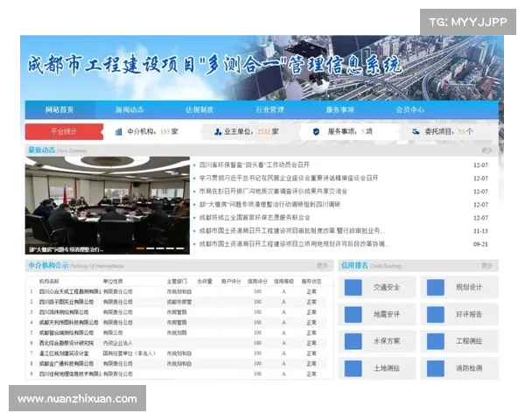This screenshot has width=525, height=420.
Task: Click the 工程测绘 credit ranking label
Action: point(469,341)
